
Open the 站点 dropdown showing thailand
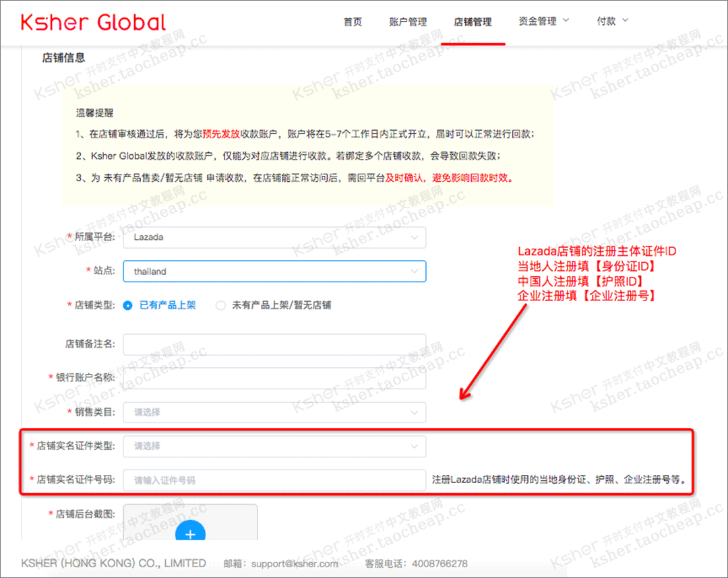point(274,271)
